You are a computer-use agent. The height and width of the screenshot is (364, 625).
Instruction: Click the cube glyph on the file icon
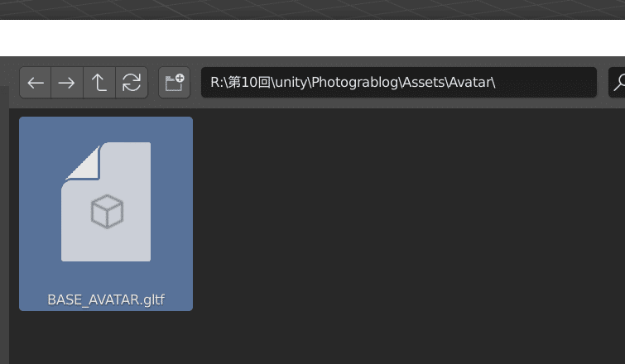(107, 212)
